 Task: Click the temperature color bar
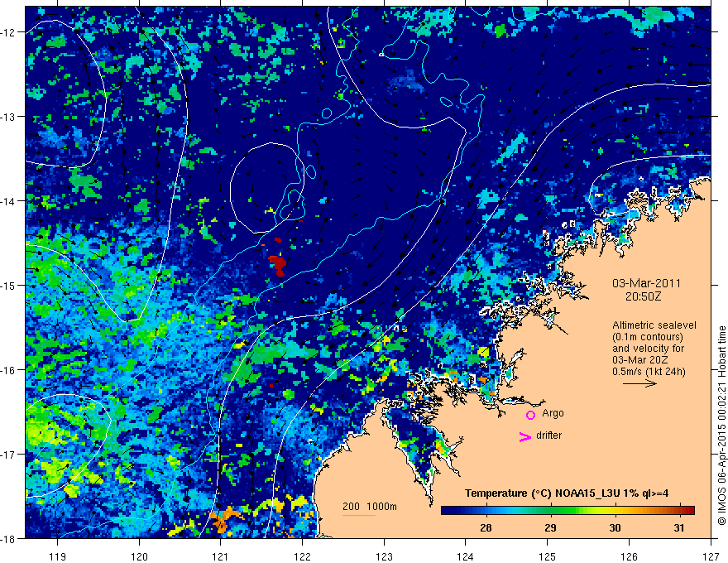pyautogui.click(x=568, y=510)
